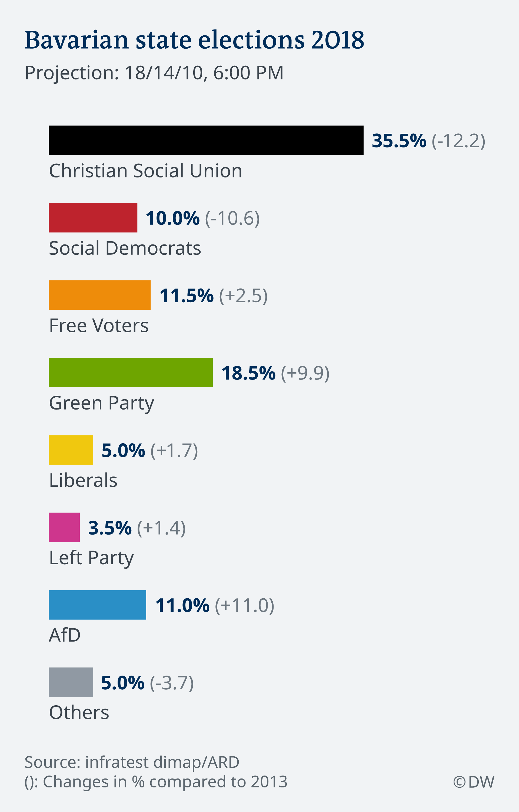Click the pink Left Party bar
Screen dimensions: 519x812
64,527
